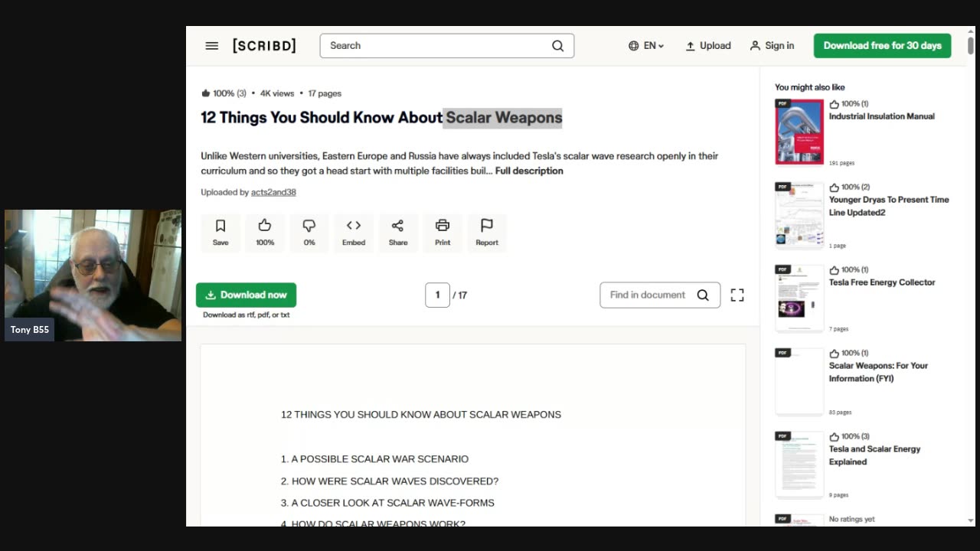Click the scrollbar down arrow
The width and height of the screenshot is (980, 551).
point(971,520)
